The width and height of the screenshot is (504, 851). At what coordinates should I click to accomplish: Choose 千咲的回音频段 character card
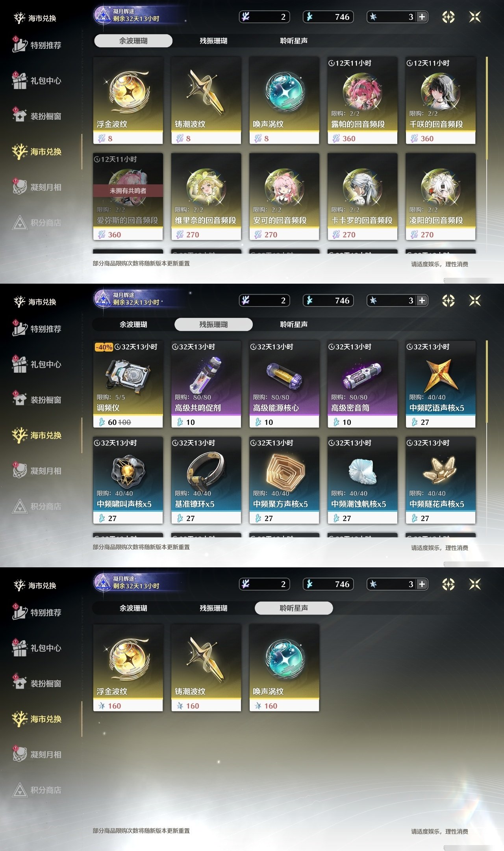coord(441,100)
